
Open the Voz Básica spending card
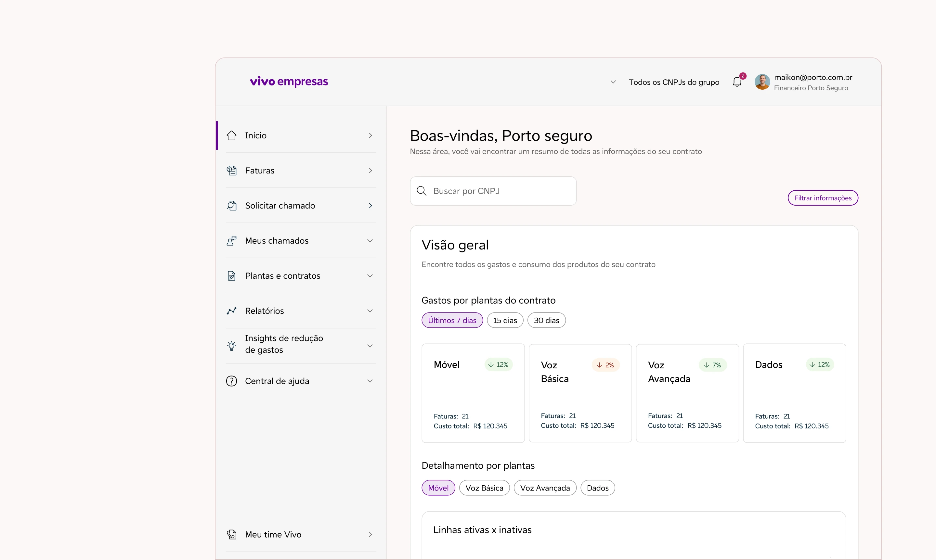pyautogui.click(x=580, y=393)
